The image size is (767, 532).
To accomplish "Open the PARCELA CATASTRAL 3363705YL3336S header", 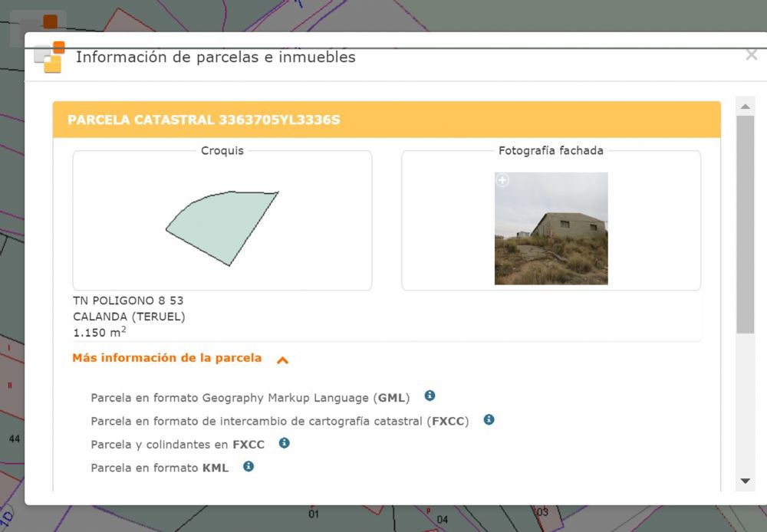I will [387, 120].
